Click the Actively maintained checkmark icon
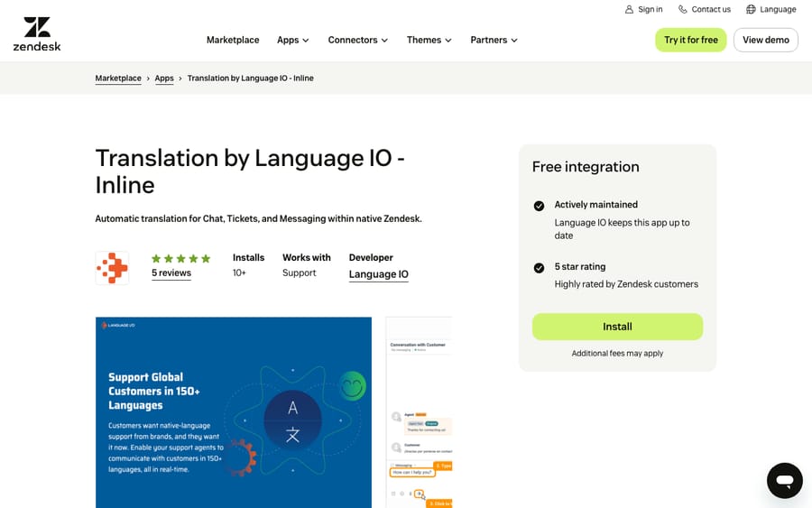The width and height of the screenshot is (812, 508). tap(539, 206)
